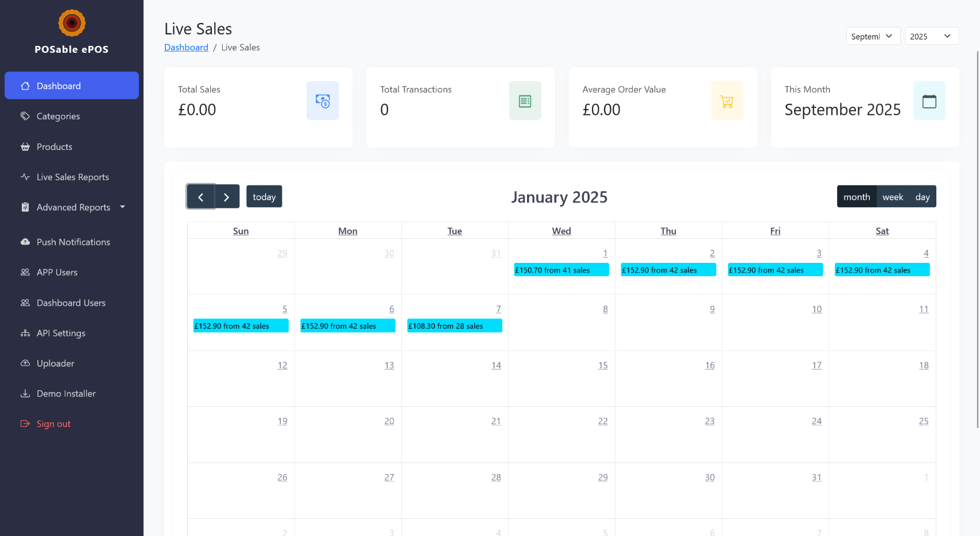Advance to next month with right arrow

pyautogui.click(x=227, y=197)
